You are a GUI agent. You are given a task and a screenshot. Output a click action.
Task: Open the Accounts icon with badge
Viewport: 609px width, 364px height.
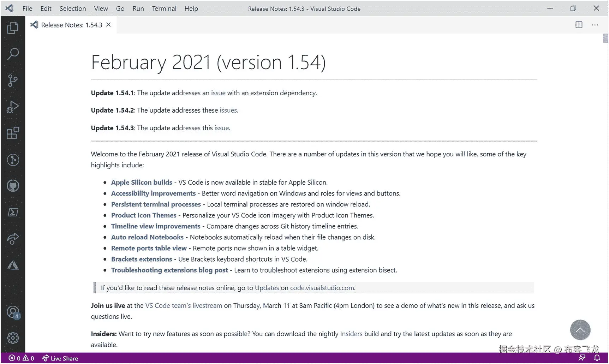[13, 312]
